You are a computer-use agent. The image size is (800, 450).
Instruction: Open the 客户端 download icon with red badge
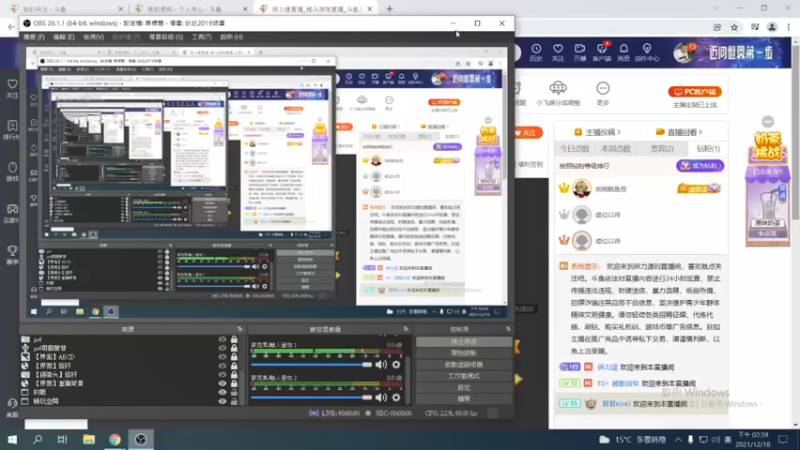tap(602, 52)
